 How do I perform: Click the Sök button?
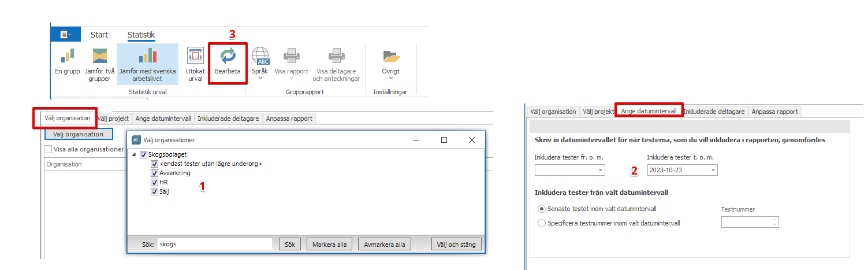(x=290, y=245)
